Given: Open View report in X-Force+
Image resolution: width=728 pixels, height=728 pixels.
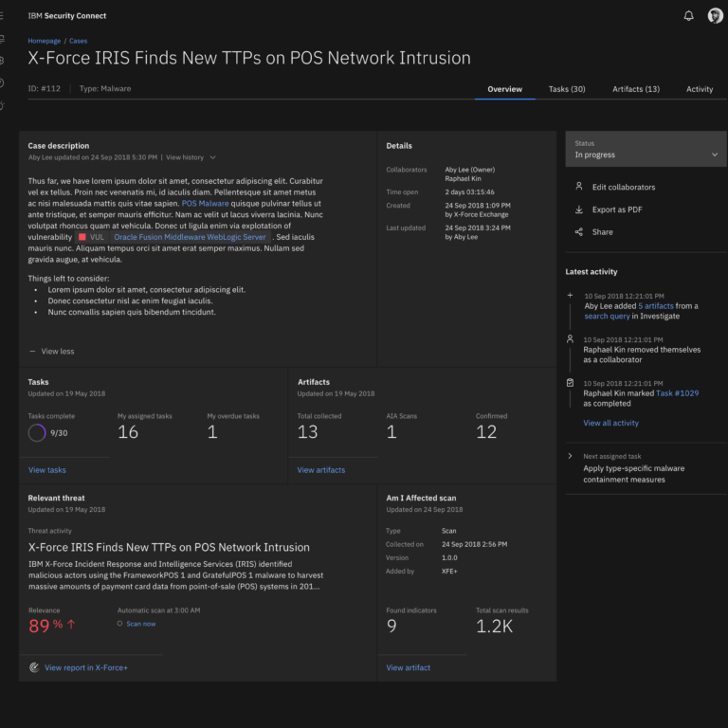Looking at the screenshot, I should [86, 667].
